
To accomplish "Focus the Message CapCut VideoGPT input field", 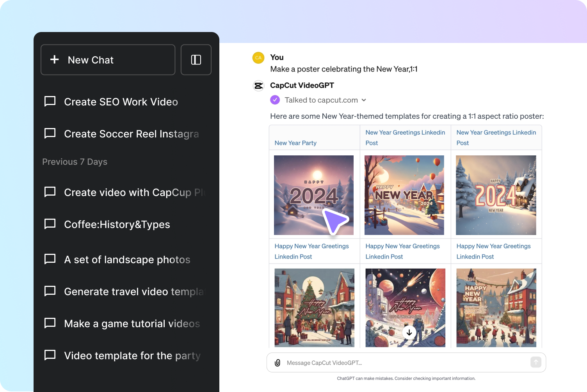I will [406, 363].
